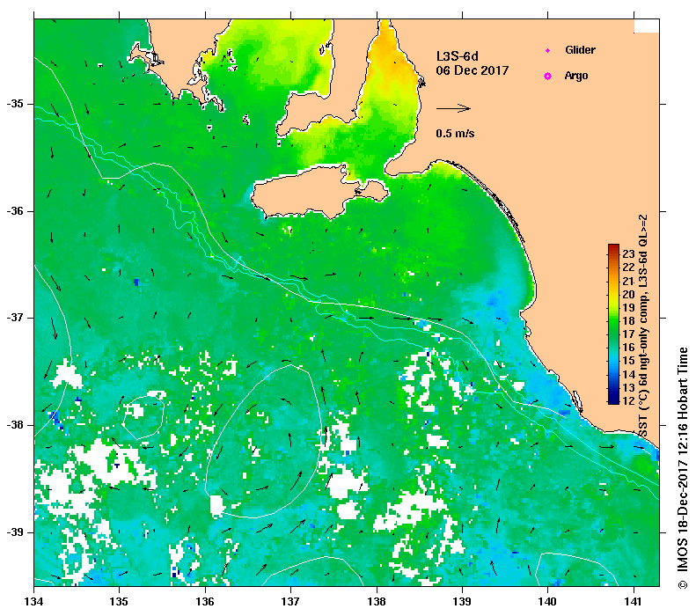The width and height of the screenshot is (696, 616).
Task: Click the 'Glider' legend text
Action: [x=580, y=49]
